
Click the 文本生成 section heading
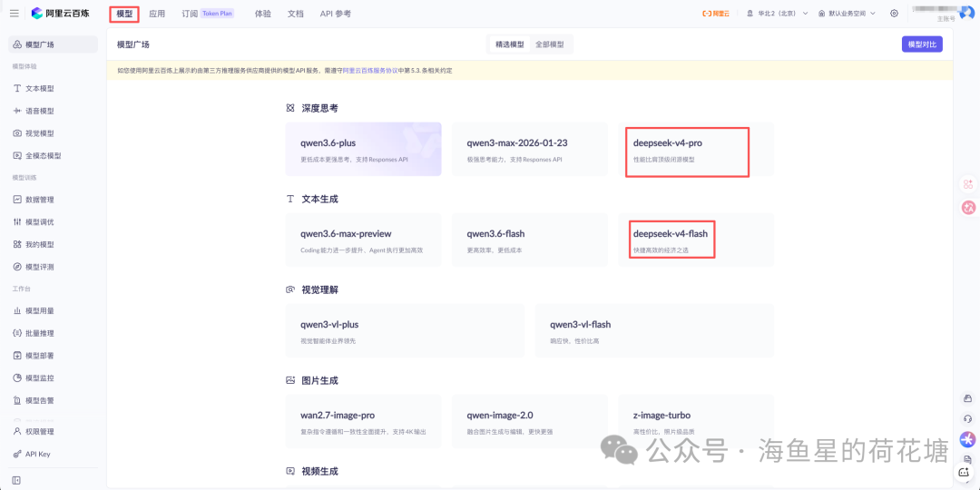(320, 199)
